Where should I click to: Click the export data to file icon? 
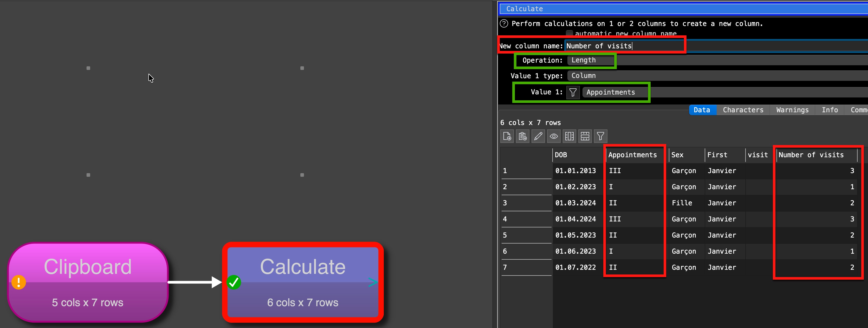pos(507,136)
